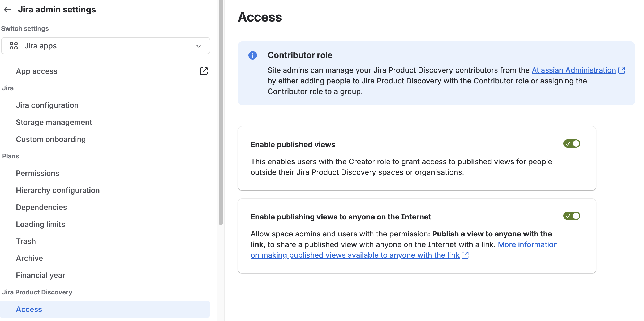This screenshot has height=321, width=644.
Task: Open the Jira apps switch settings dropdown
Action: pos(106,46)
